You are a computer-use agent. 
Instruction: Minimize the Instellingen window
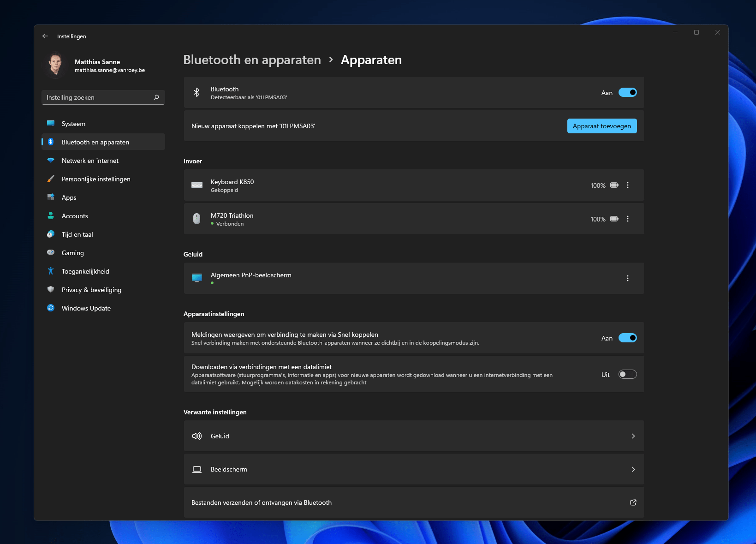675,32
